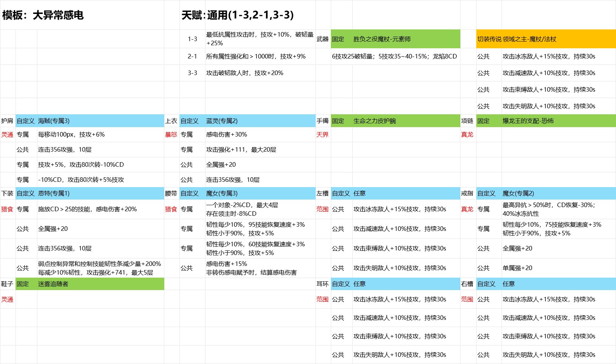Image resolution: width=616 pixels, height=364 pixels.
Task: Click the red 真龙 label under 戒指
Action: 468,209
